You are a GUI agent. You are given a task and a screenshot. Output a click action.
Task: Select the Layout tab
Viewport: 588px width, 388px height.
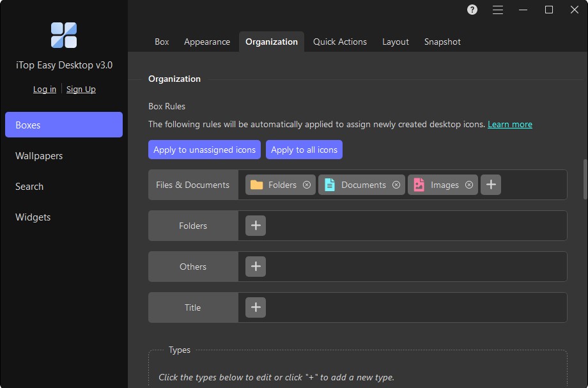(396, 42)
